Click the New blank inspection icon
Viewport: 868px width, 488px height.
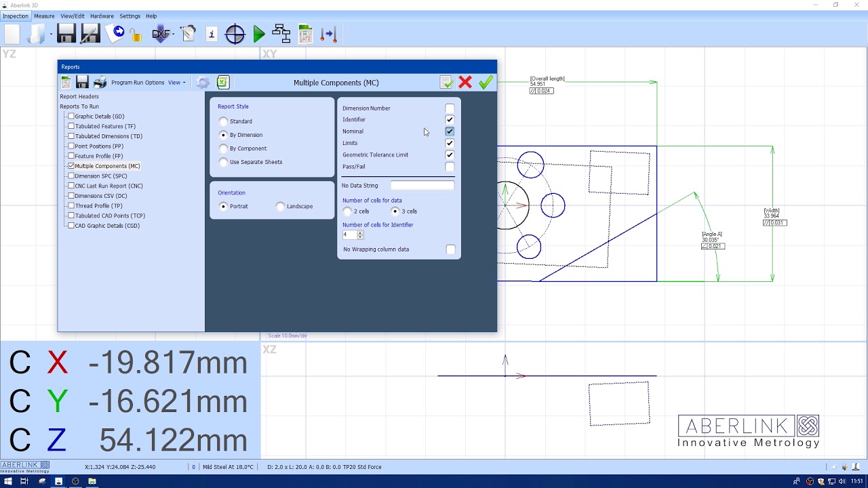coord(12,34)
